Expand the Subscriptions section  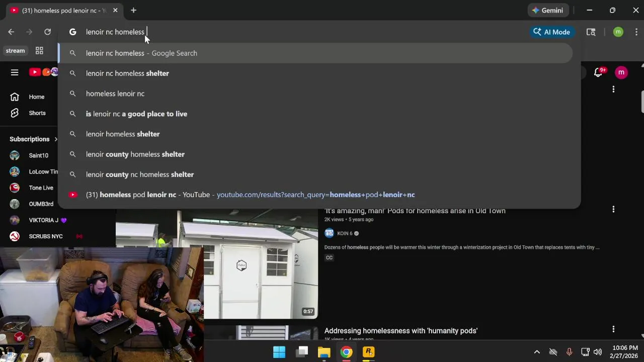pyautogui.click(x=33, y=139)
